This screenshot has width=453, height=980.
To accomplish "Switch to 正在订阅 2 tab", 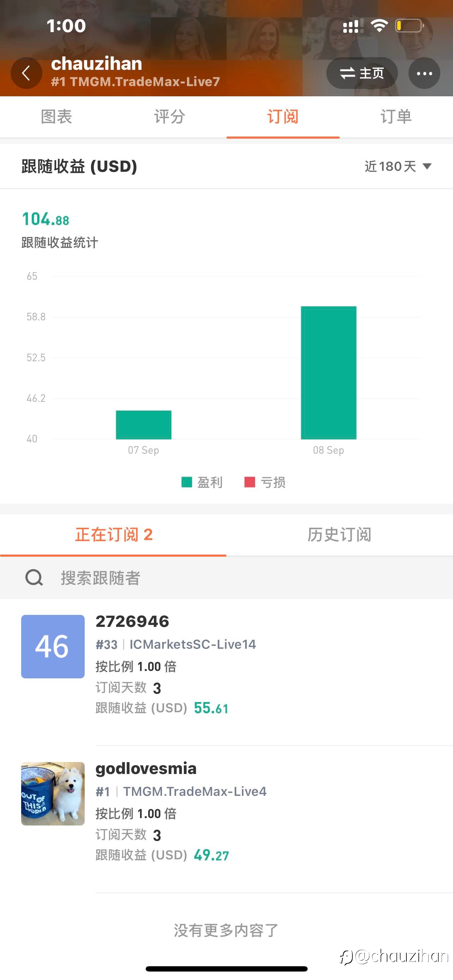I will click(x=113, y=534).
